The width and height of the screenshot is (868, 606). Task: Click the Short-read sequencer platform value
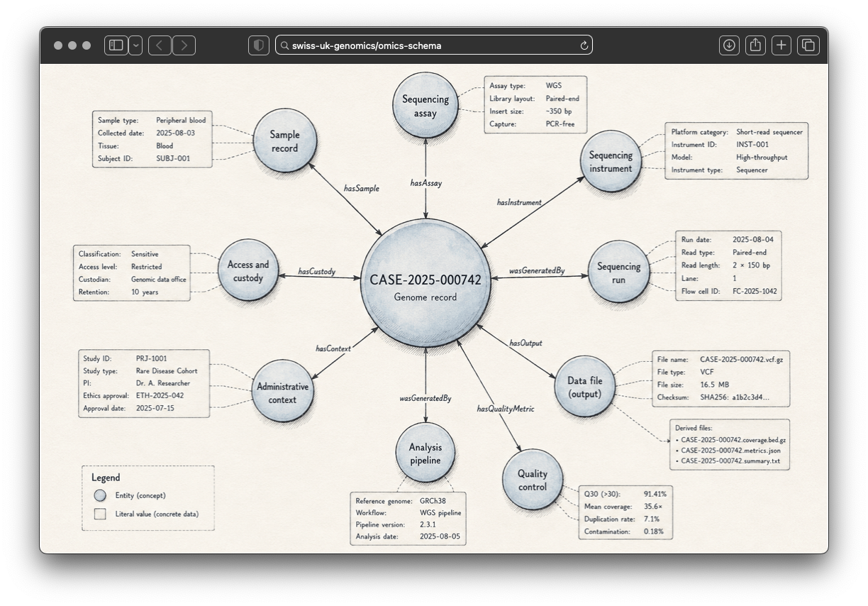click(769, 132)
